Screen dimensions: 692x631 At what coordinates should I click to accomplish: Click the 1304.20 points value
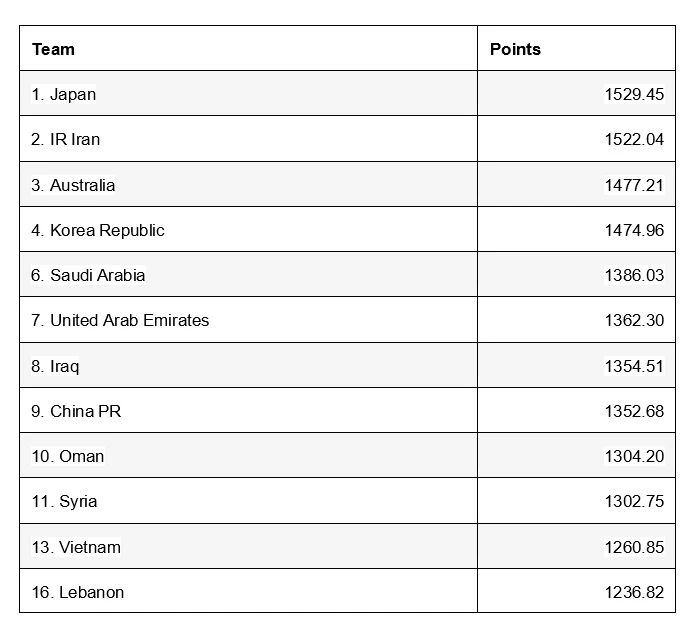634,456
